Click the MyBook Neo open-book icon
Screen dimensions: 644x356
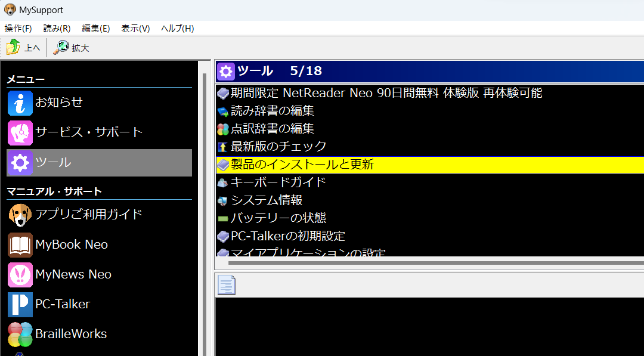[x=20, y=244]
